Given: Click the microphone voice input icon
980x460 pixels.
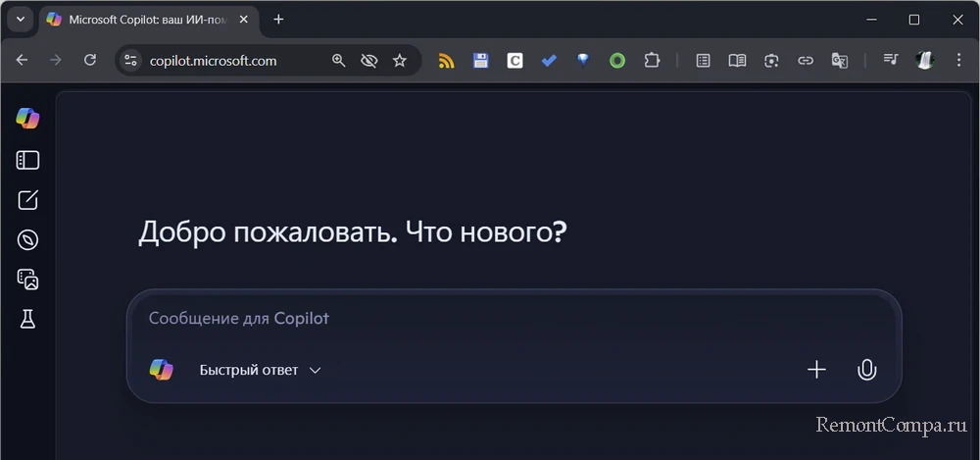Looking at the screenshot, I should coord(866,370).
